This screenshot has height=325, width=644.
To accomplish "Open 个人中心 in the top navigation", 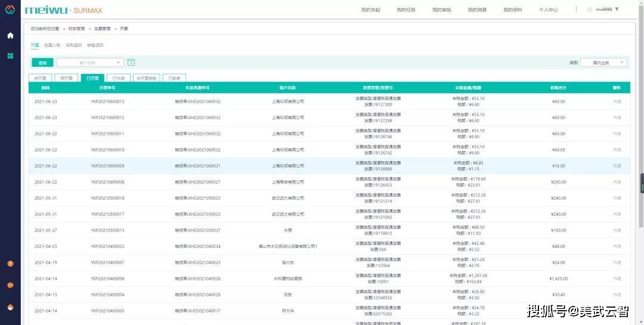I will [x=548, y=10].
